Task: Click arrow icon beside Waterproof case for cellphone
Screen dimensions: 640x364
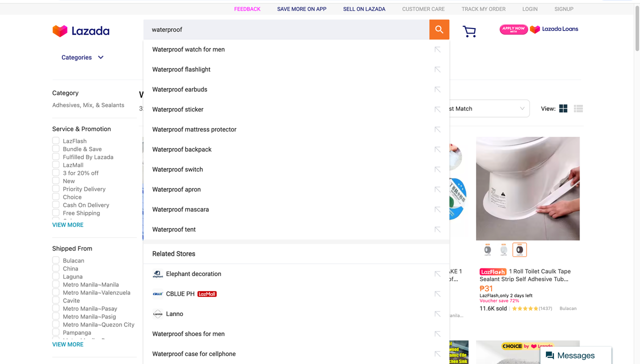Action: (437, 354)
